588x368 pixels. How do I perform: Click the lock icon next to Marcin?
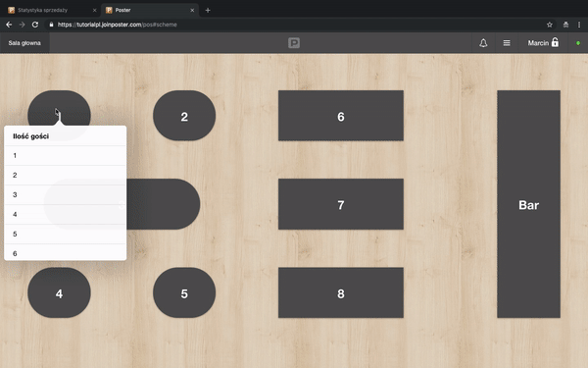[x=555, y=42]
